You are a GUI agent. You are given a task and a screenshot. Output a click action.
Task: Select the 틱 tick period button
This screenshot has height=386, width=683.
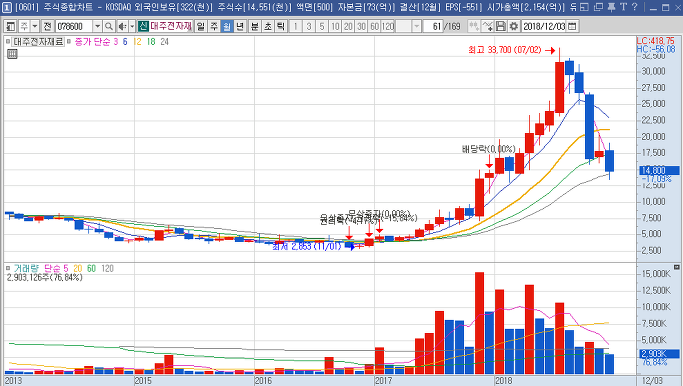[x=281, y=27]
